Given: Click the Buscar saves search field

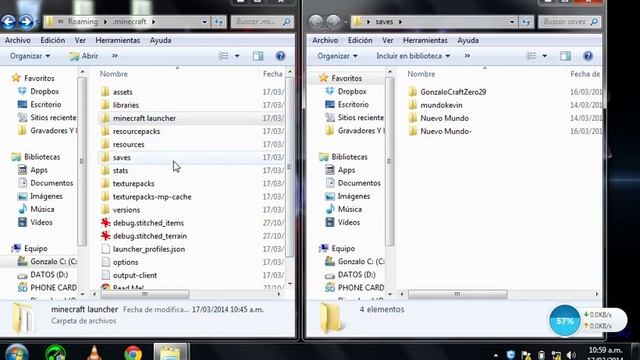Looking at the screenshot, I should pyautogui.click(x=569, y=22).
